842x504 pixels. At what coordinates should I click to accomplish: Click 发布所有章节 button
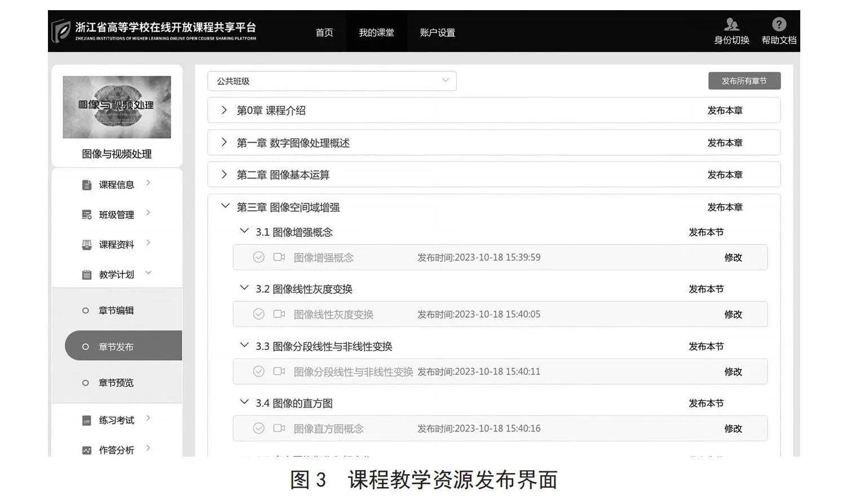coord(744,81)
